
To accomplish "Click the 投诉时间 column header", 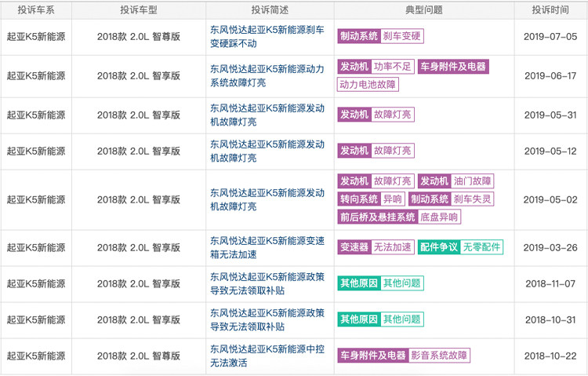I will tap(550, 10).
